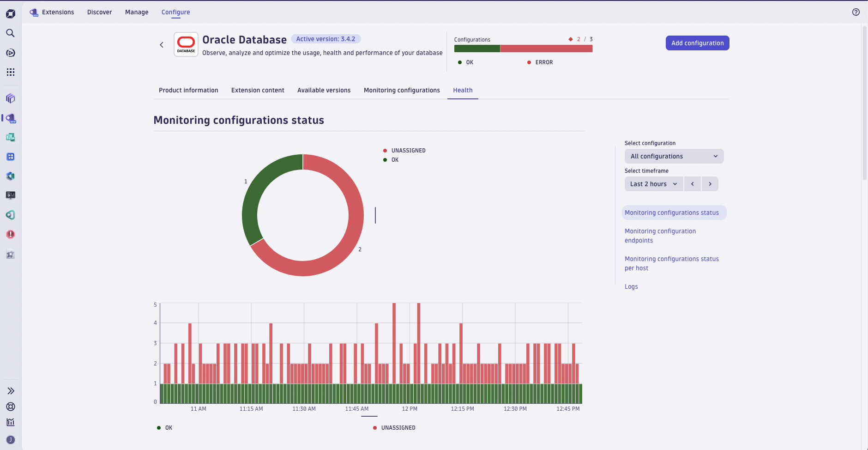
Task: Jump to the Monitoring configuration endpoints link
Action: pos(660,236)
